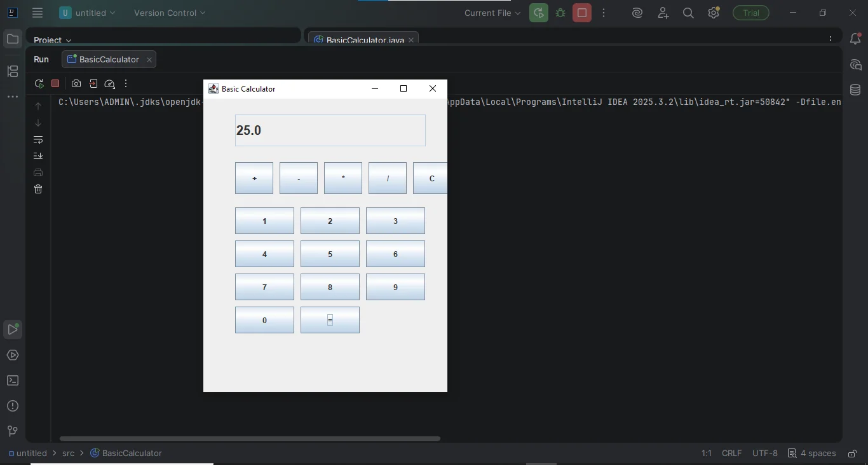Expand the Project view dropdown

53,40
